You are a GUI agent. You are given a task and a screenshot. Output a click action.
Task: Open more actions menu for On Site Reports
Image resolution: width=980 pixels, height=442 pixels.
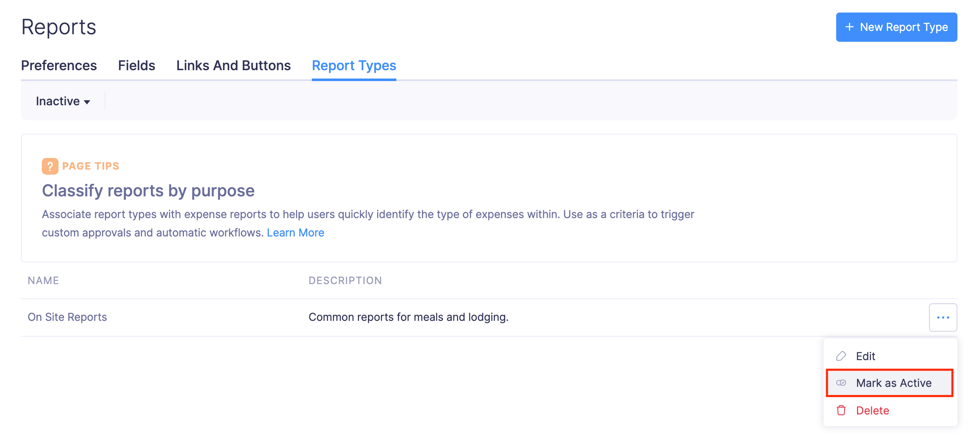click(x=943, y=317)
